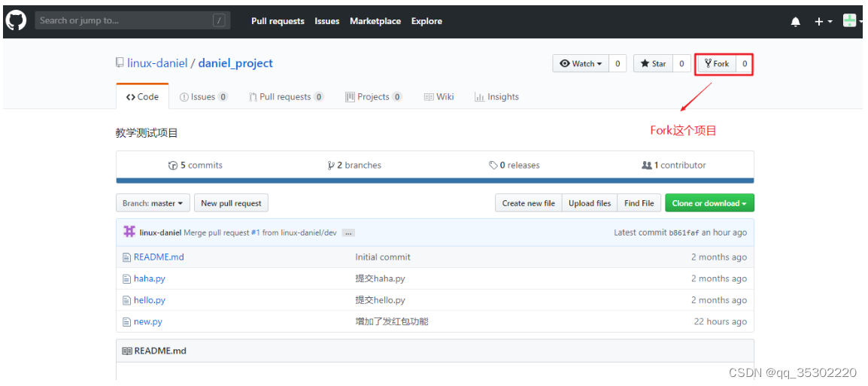Open the haha.py file
The height and width of the screenshot is (386, 868).
point(150,278)
